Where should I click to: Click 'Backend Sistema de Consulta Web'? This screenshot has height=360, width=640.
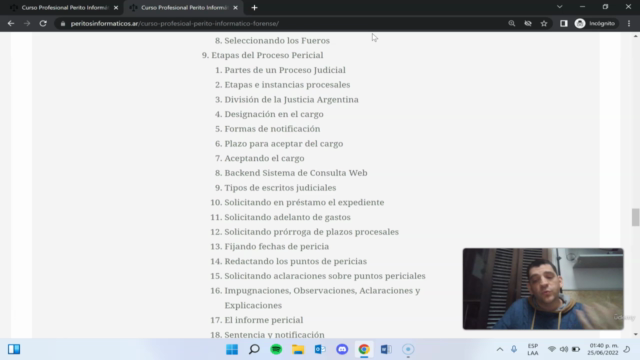point(296,173)
